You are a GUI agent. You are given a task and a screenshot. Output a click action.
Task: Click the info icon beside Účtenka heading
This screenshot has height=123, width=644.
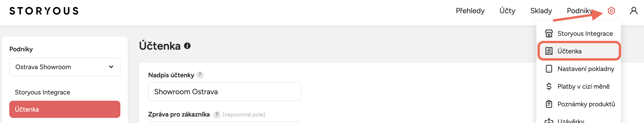click(187, 46)
